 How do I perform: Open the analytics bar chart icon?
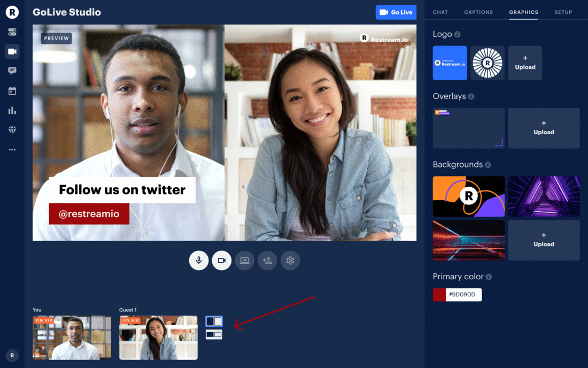(x=12, y=111)
